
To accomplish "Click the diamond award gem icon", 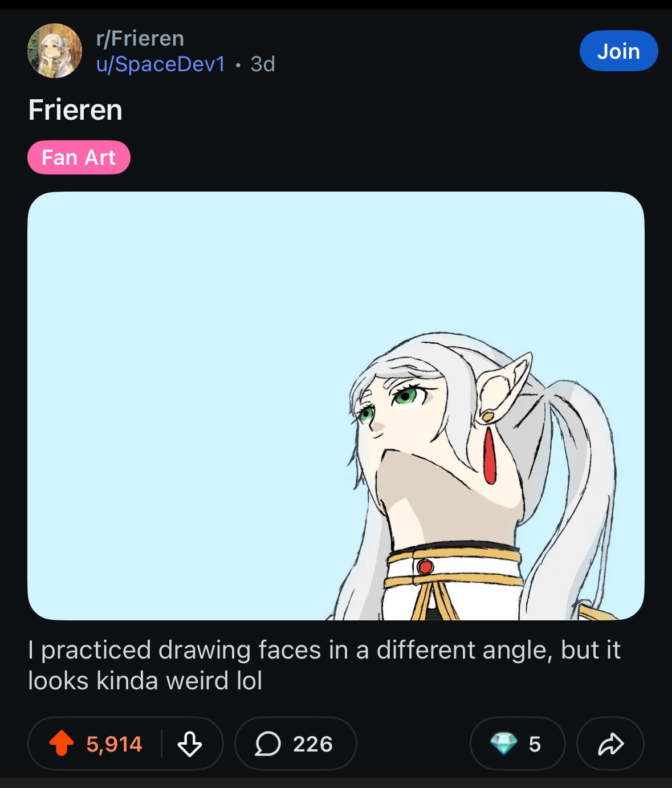I will click(x=504, y=744).
